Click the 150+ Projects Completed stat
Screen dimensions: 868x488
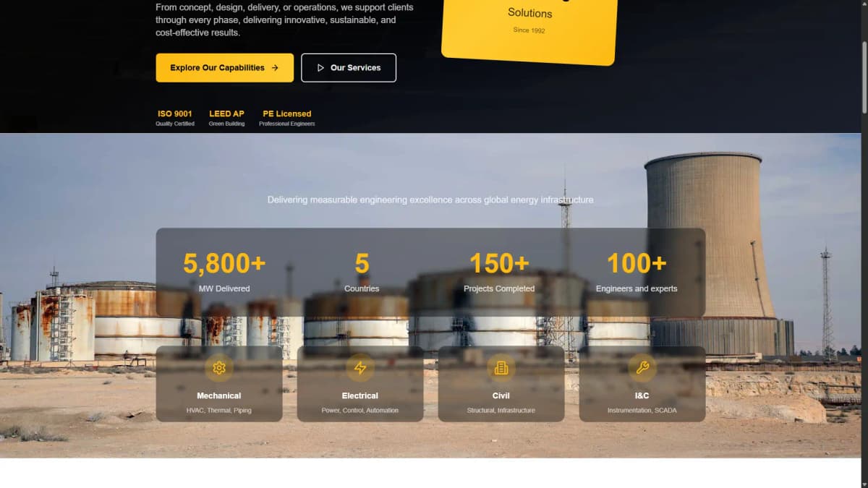499,273
